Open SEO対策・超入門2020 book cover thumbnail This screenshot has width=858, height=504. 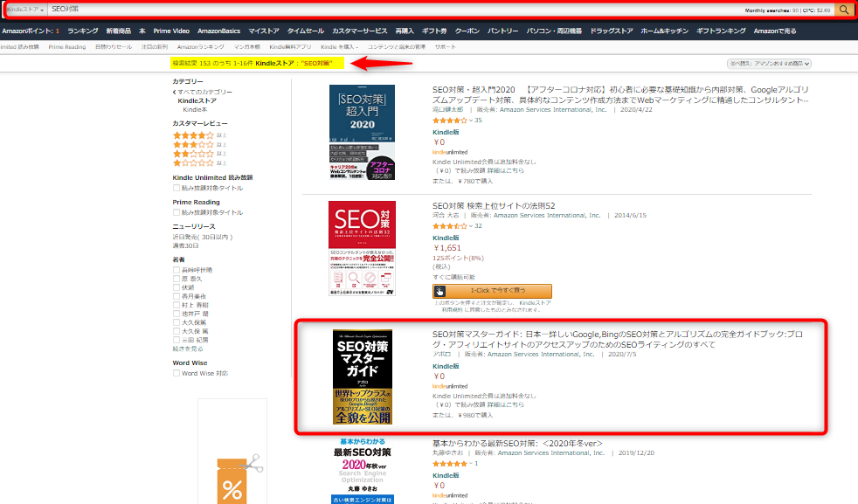pyautogui.click(x=362, y=133)
